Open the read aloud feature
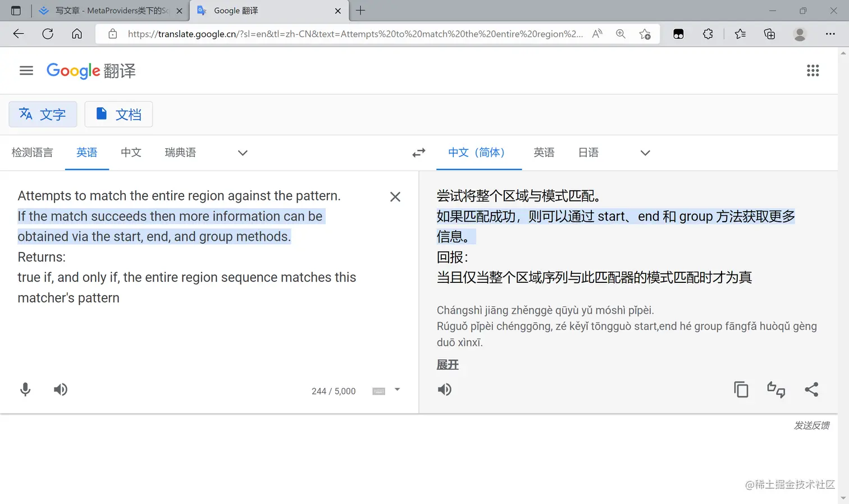Viewport: 849px width, 504px height. pos(597,34)
